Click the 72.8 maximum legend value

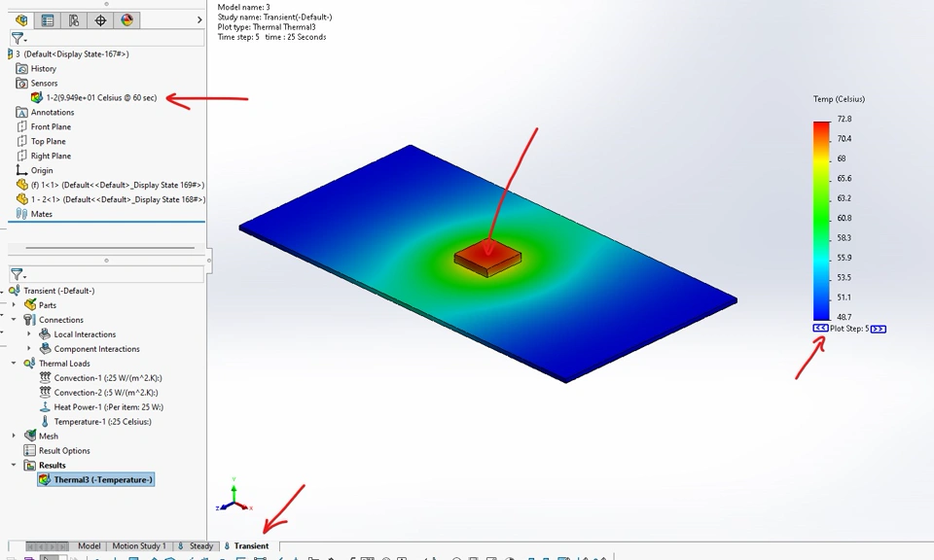(844, 119)
